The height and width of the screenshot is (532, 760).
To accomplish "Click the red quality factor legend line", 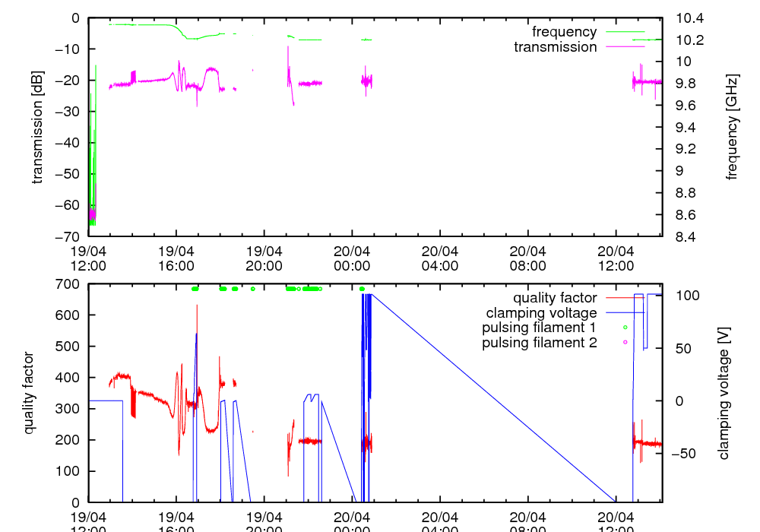I will click(x=623, y=298).
